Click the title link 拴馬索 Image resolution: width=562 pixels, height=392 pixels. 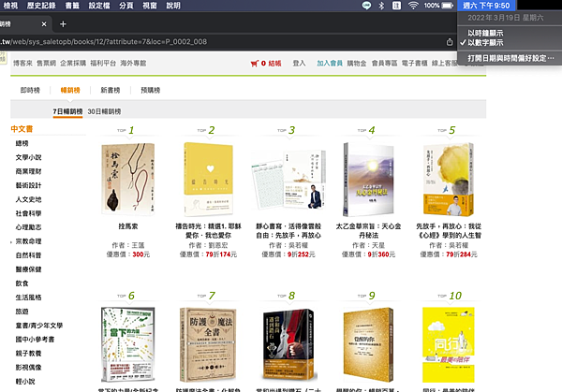click(128, 226)
